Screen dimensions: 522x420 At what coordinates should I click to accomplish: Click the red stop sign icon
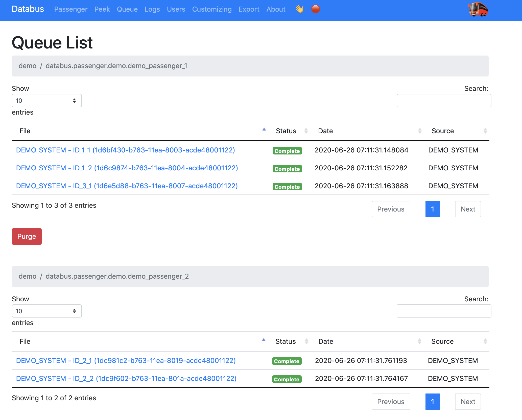315,9
